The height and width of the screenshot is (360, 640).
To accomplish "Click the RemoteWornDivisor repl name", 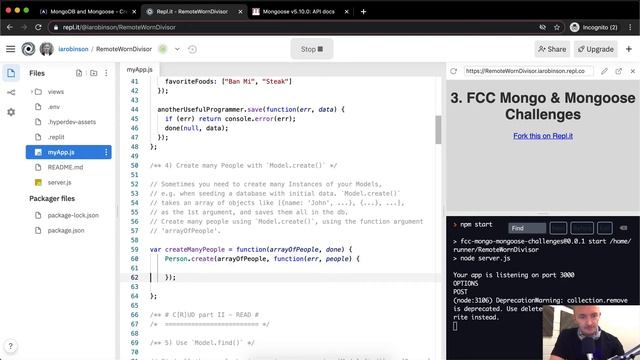I will pos(124,49).
